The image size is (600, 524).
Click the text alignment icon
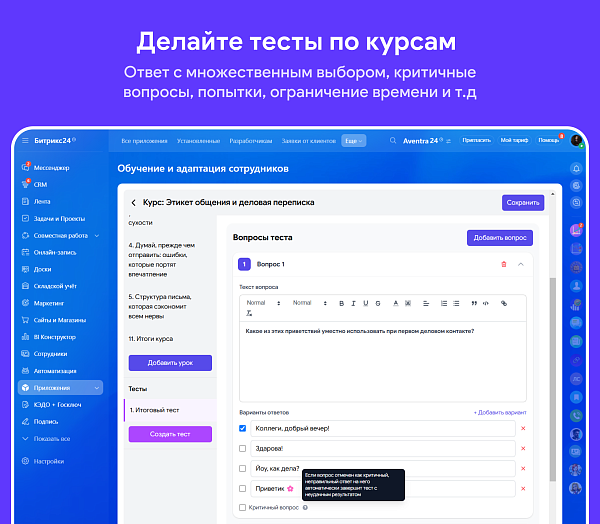(426, 303)
